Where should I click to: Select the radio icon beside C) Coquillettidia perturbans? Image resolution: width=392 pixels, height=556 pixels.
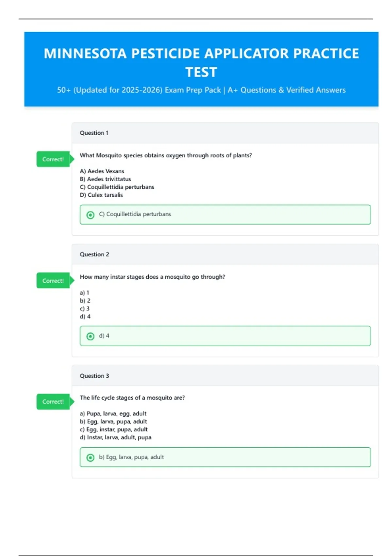90,215
